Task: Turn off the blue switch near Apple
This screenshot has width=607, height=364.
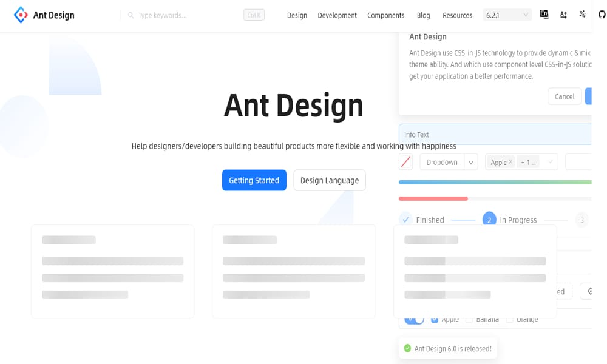Action: pos(413,319)
